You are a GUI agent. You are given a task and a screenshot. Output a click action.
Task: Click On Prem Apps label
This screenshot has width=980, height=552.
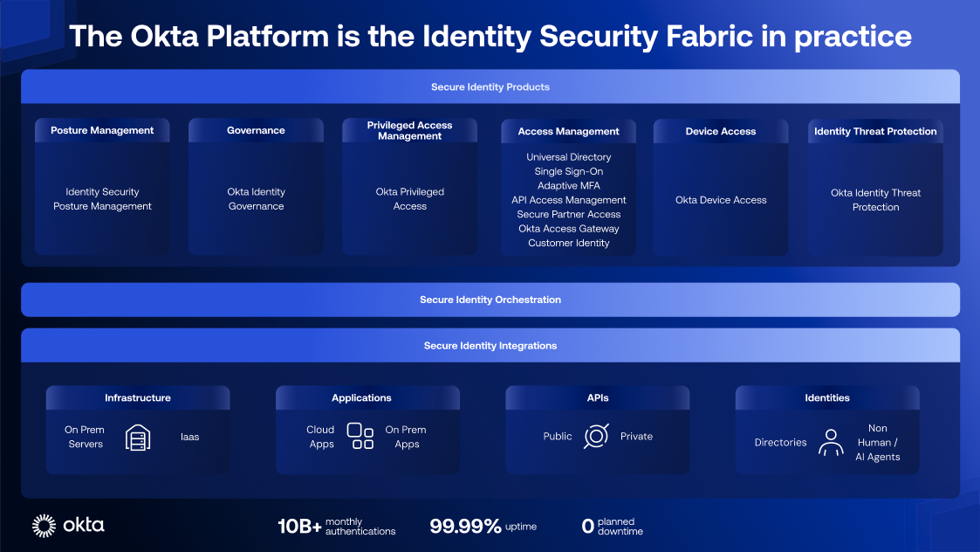406,437
